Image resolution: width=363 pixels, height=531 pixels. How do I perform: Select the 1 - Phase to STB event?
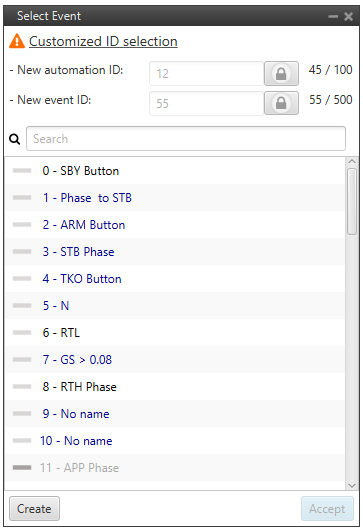(175, 198)
